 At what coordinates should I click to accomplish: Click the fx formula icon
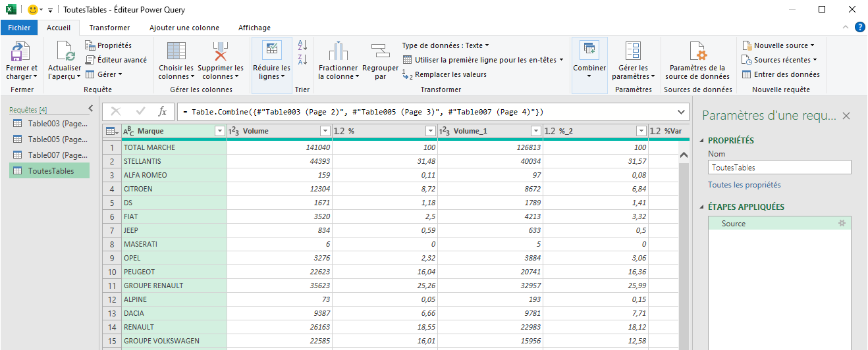click(x=162, y=111)
